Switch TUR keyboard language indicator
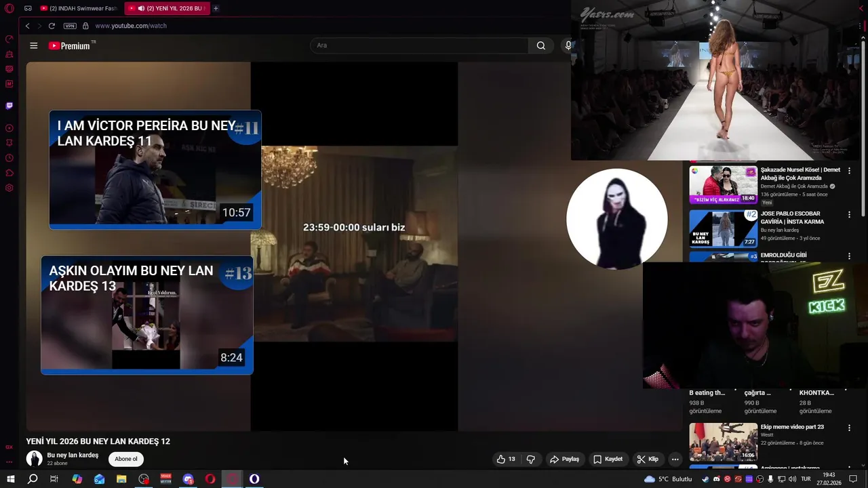Image resolution: width=868 pixels, height=488 pixels. pos(807,479)
